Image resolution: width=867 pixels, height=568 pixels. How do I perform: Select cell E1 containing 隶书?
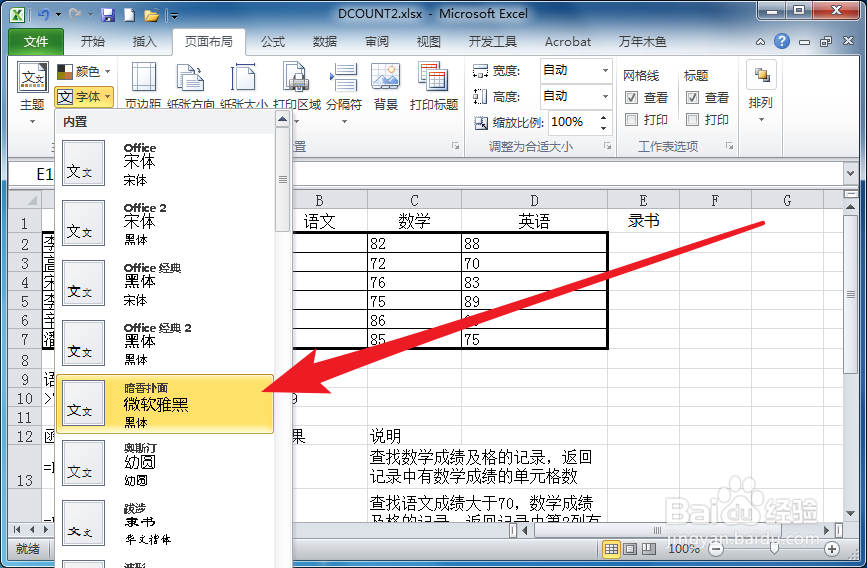coord(644,221)
